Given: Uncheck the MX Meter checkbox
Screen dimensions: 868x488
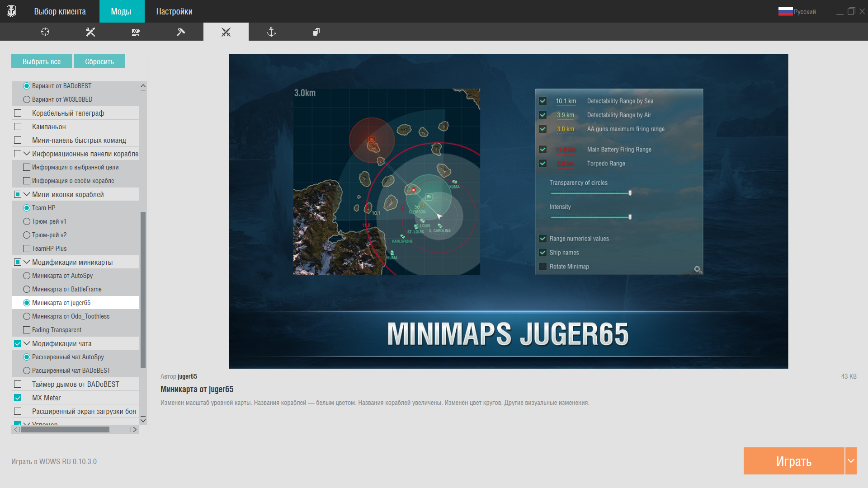Looking at the screenshot, I should coord(18,398).
